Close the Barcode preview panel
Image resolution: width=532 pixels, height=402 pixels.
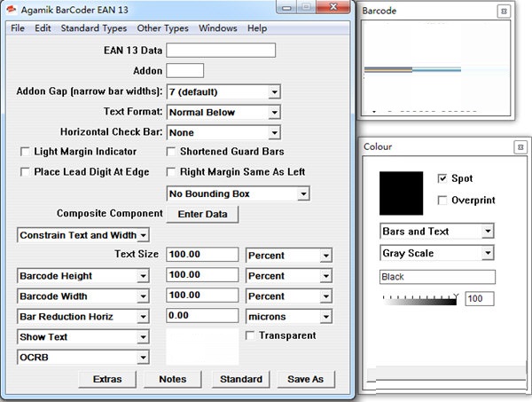tap(504, 12)
